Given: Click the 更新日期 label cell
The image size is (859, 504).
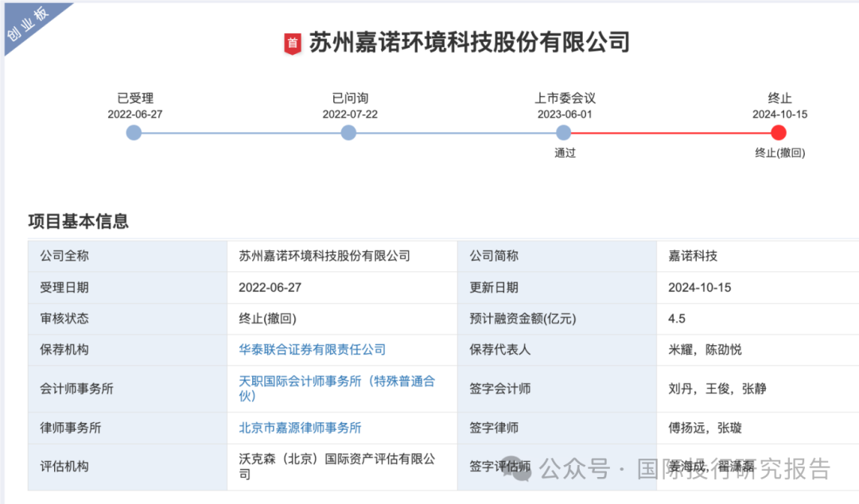Looking at the screenshot, I should 557,288.
